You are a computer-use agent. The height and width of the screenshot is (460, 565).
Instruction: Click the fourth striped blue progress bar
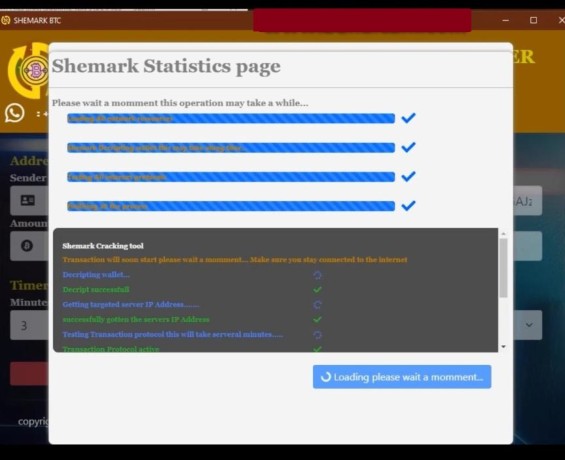[x=231, y=206]
